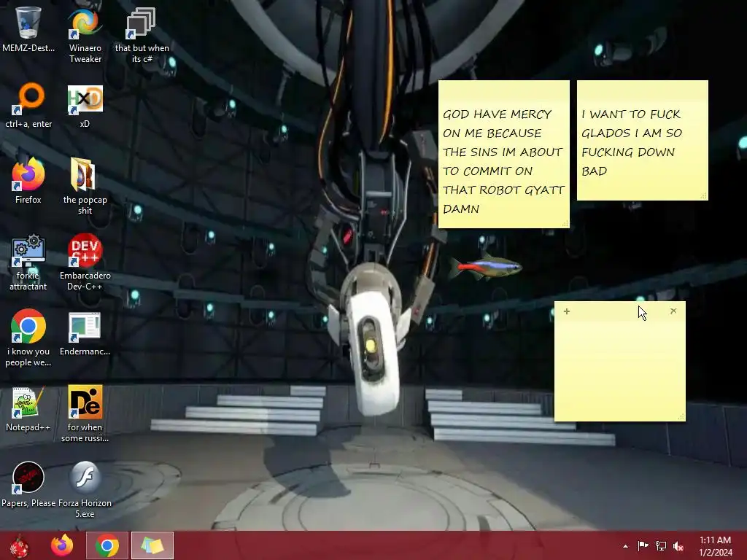
Task: Show hidden tray icons arrow
Action: coord(625,546)
